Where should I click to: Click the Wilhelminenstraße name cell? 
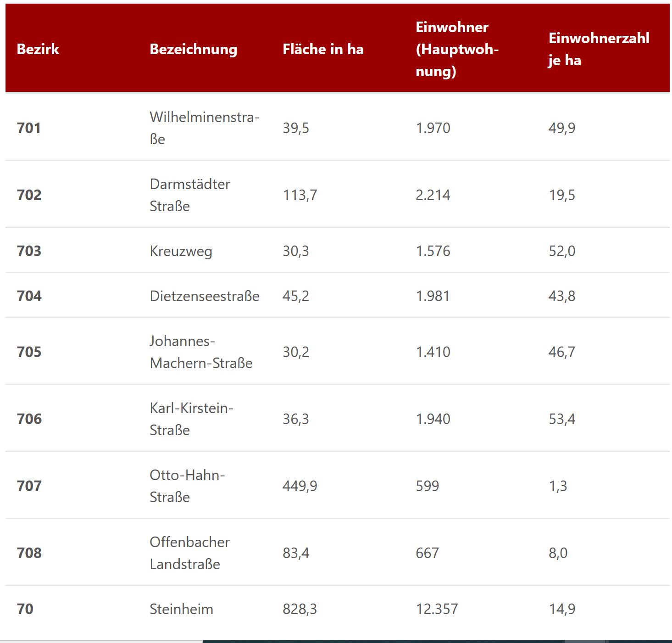pyautogui.click(x=204, y=128)
